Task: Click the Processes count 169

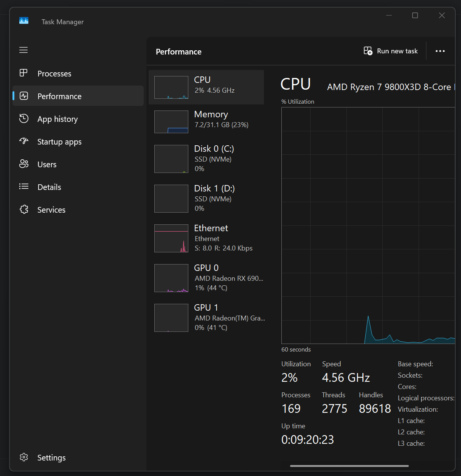Action: coord(291,409)
